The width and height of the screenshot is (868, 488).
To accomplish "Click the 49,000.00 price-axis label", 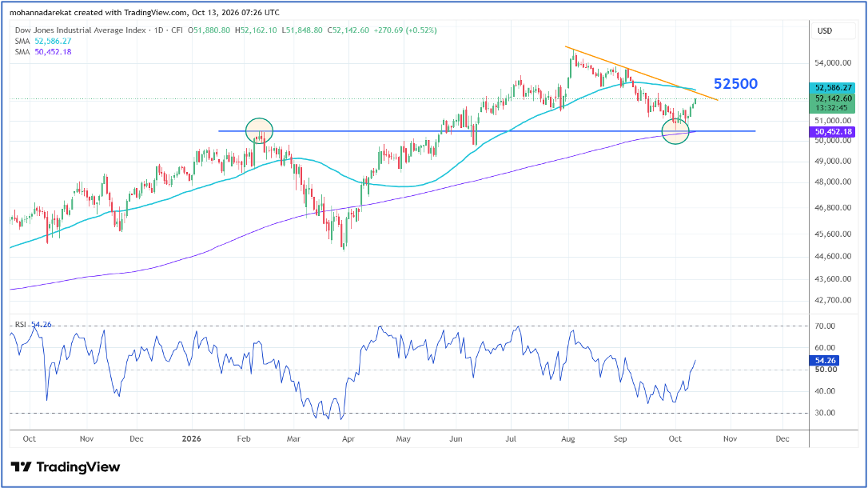I will coord(833,161).
